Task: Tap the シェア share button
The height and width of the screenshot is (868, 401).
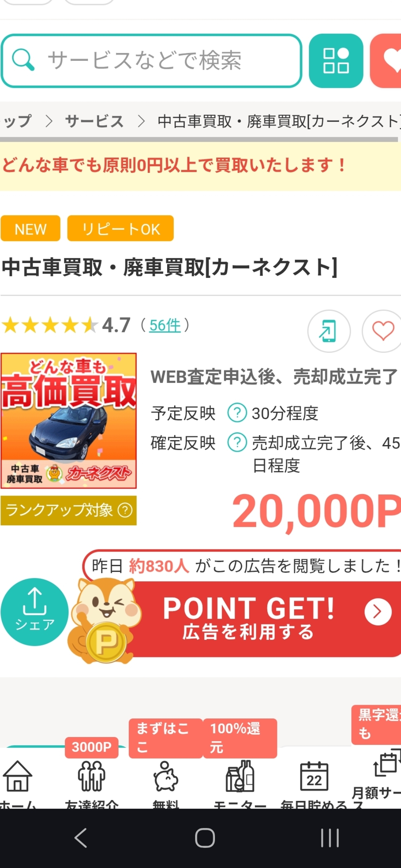Action: [35, 612]
